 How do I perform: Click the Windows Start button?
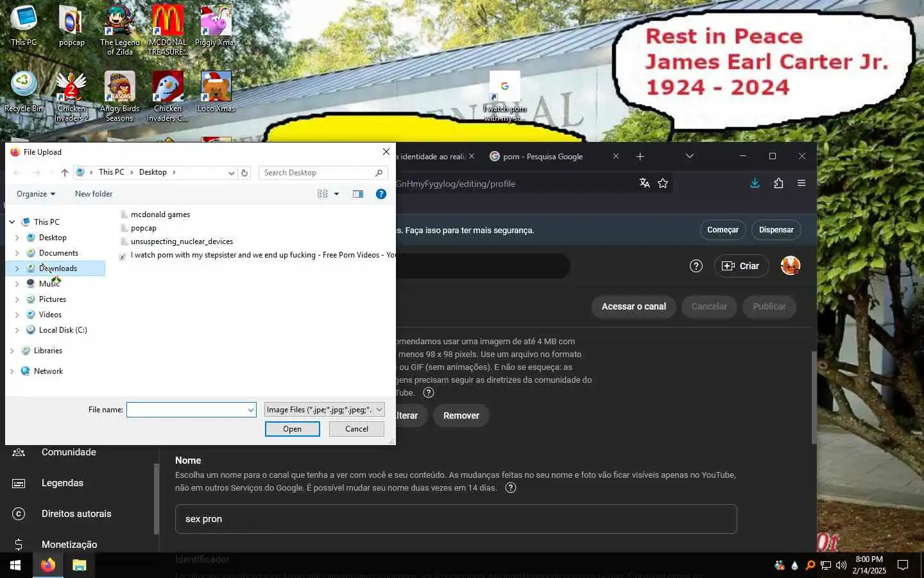coord(15,565)
